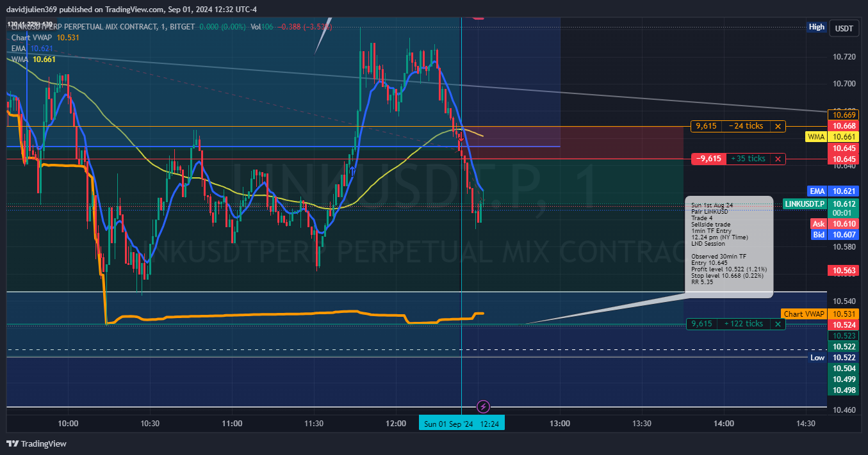
Task: Click the 13:00 time axis label
Action: point(560,424)
